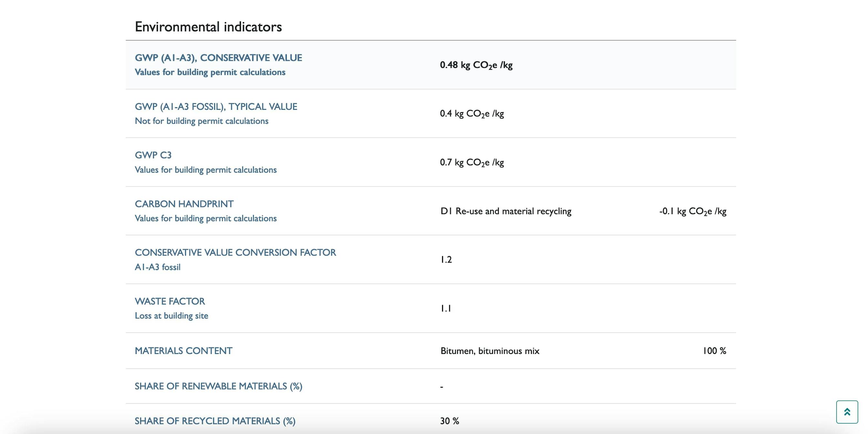Click Share of Recycled Materials (%) label

[215, 421]
